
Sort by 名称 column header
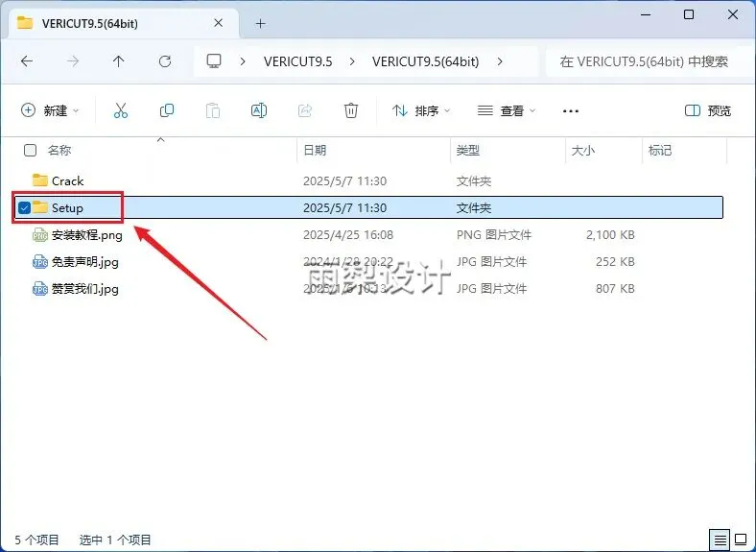(59, 150)
